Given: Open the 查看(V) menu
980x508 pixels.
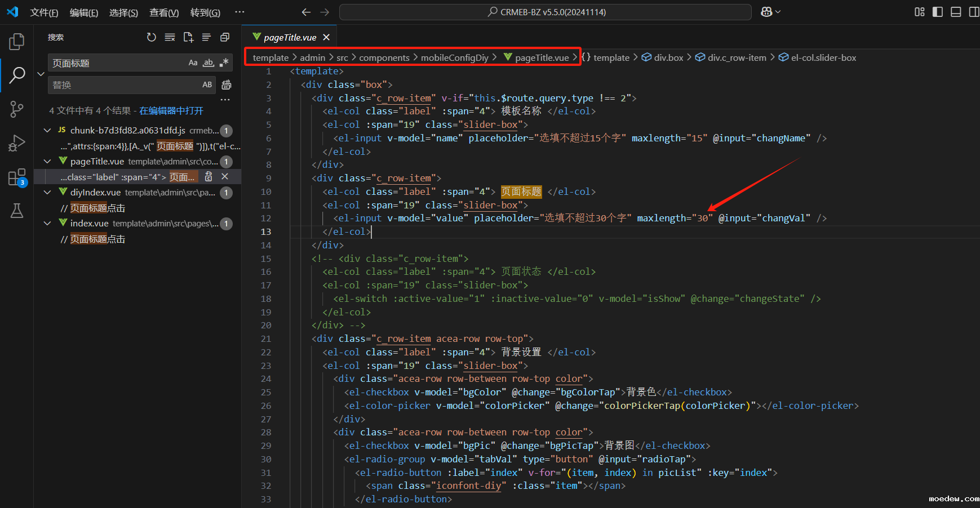Looking at the screenshot, I should [163, 12].
